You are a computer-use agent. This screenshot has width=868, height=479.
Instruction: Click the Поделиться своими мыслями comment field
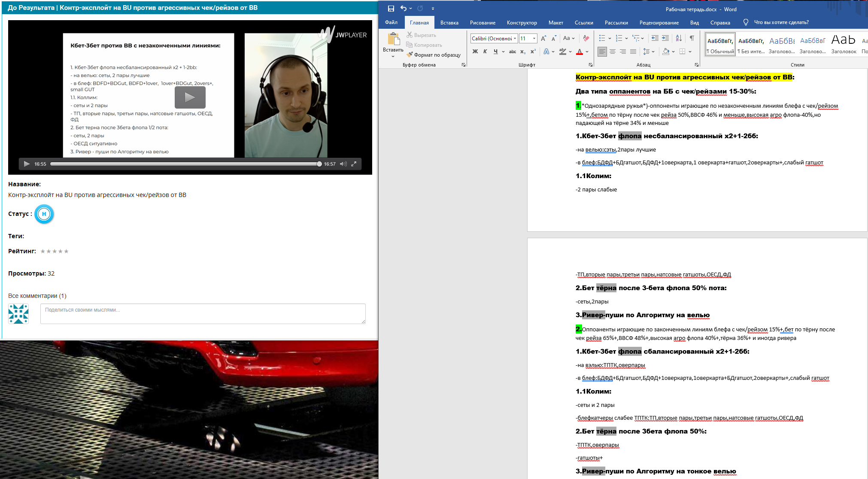pyautogui.click(x=203, y=313)
